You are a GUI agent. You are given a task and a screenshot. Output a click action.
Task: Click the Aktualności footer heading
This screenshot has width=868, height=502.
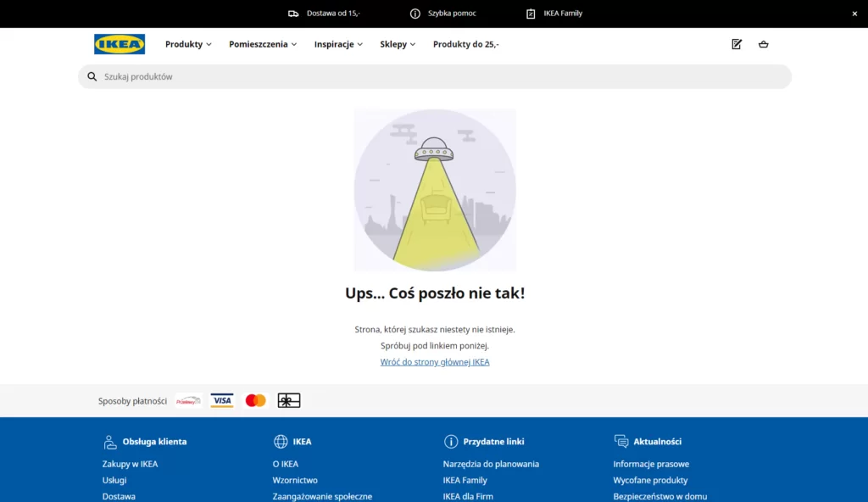tap(658, 442)
